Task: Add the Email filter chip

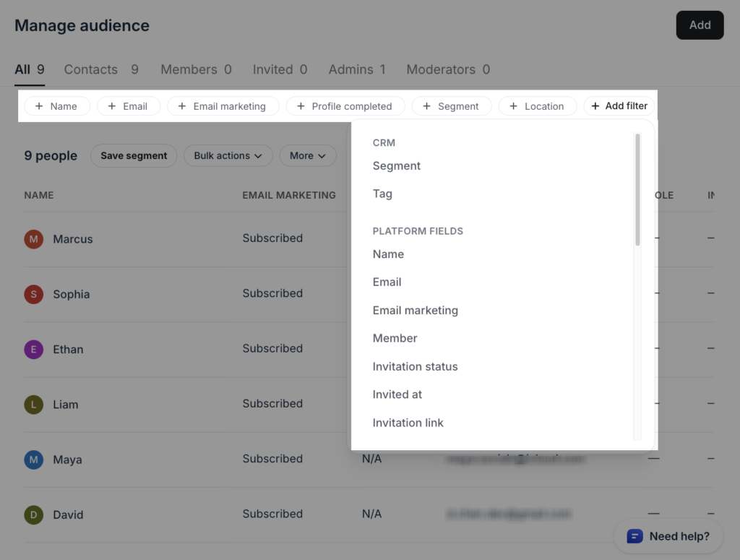Action: [129, 106]
